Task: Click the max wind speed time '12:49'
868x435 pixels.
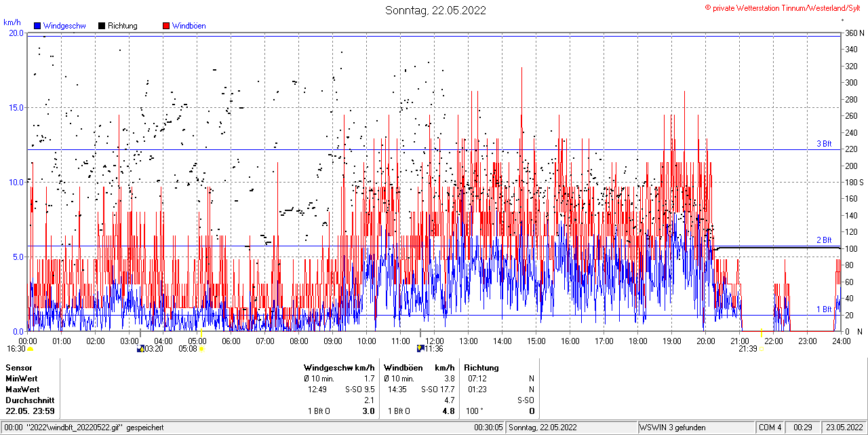Action: pos(317,390)
